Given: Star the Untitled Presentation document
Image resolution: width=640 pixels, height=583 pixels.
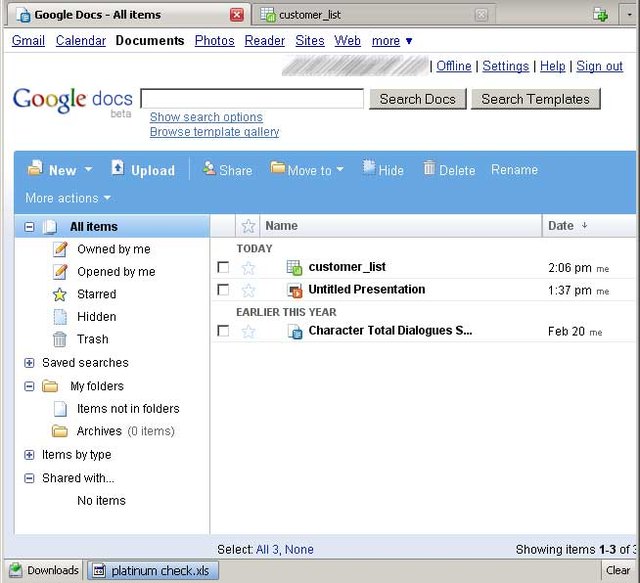Looking at the screenshot, I should click(248, 290).
